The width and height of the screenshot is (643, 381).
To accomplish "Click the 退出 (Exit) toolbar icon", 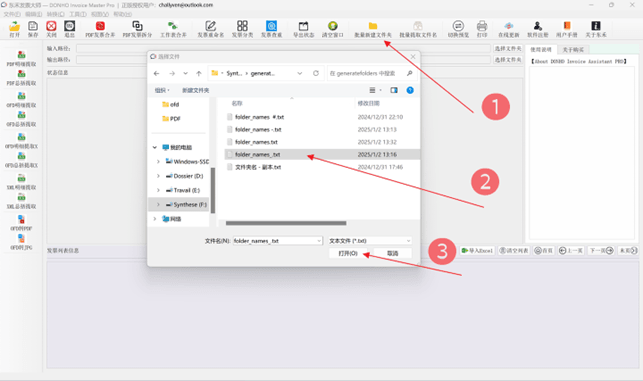I will (70, 26).
